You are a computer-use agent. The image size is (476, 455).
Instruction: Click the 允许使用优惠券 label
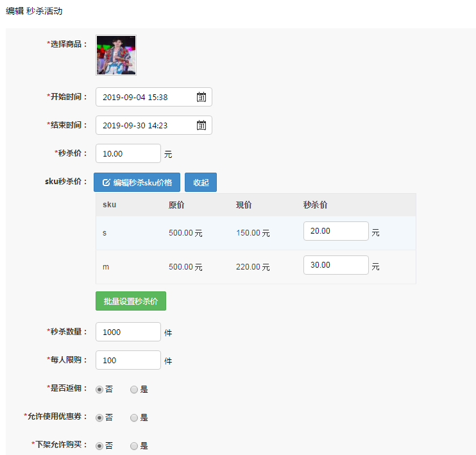(x=56, y=416)
